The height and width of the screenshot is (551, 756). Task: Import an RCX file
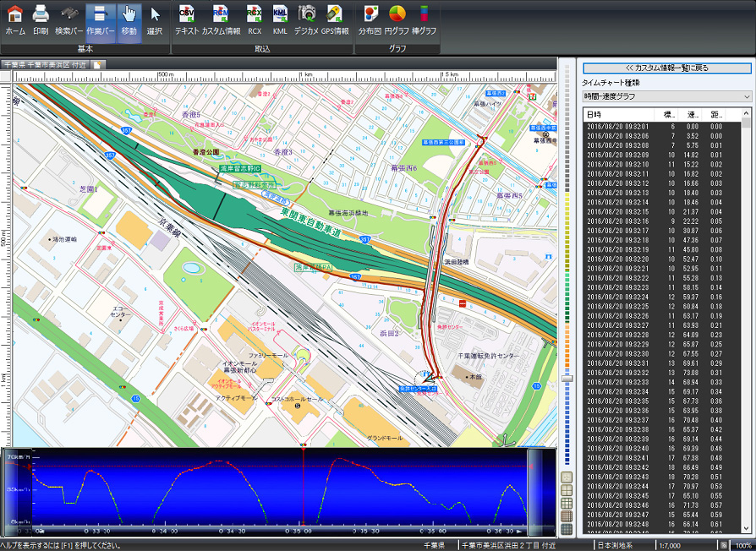(x=254, y=21)
